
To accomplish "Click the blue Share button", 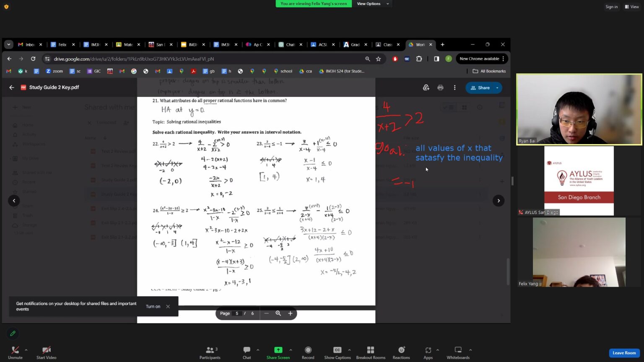I will tap(480, 88).
